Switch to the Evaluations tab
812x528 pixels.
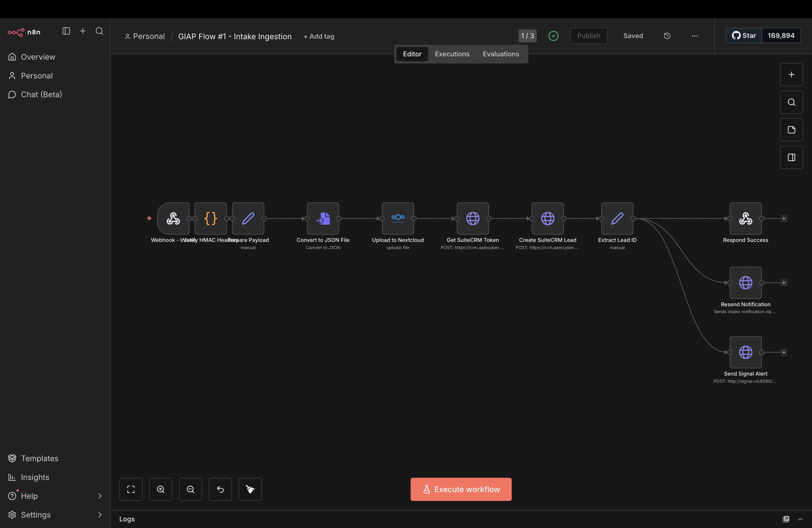tap(500, 54)
